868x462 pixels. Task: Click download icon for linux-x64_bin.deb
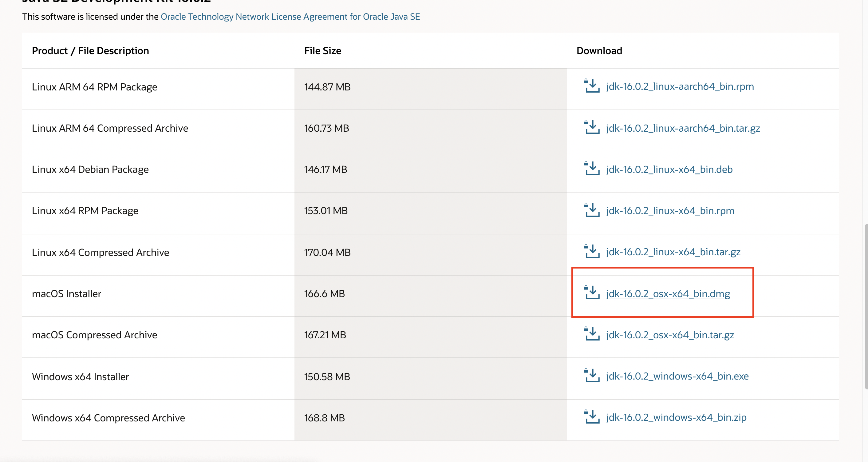591,168
